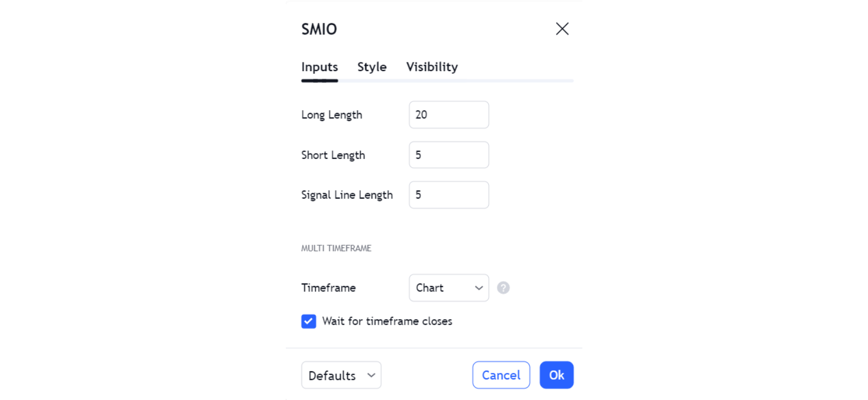Switch to the Style tab

coord(372,67)
